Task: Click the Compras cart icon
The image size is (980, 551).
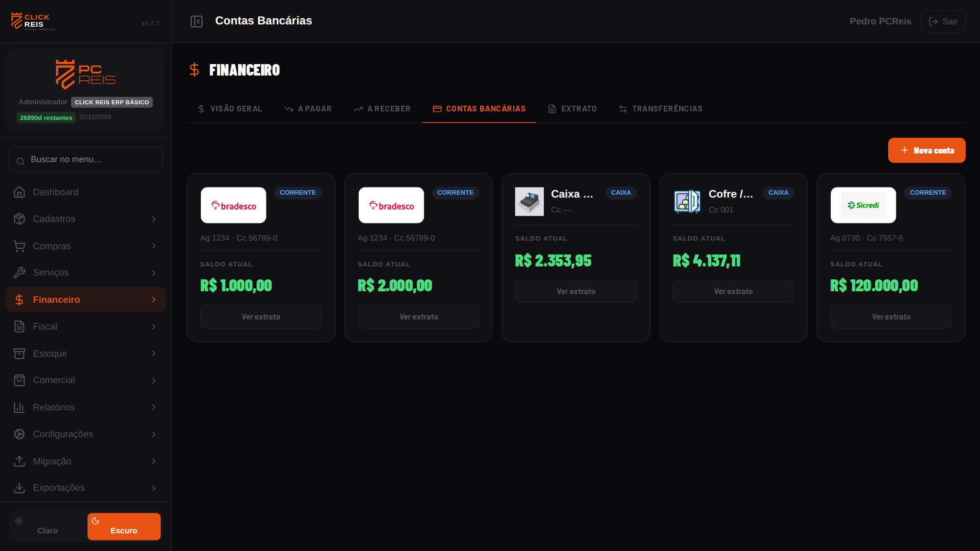Action: click(x=19, y=246)
